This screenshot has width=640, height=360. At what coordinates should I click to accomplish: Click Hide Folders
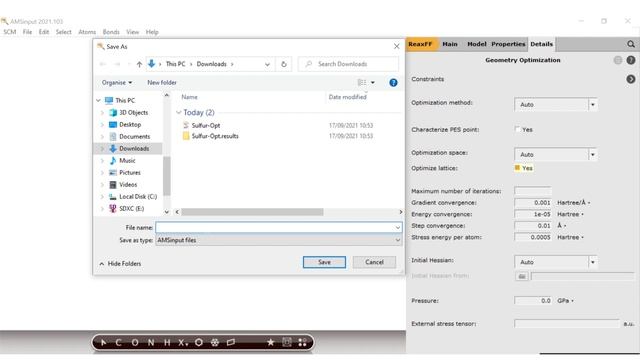120,264
